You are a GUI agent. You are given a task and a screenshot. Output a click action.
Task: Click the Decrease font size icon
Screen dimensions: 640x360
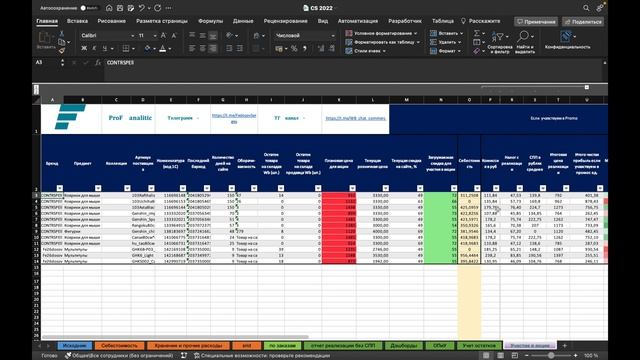coord(174,36)
